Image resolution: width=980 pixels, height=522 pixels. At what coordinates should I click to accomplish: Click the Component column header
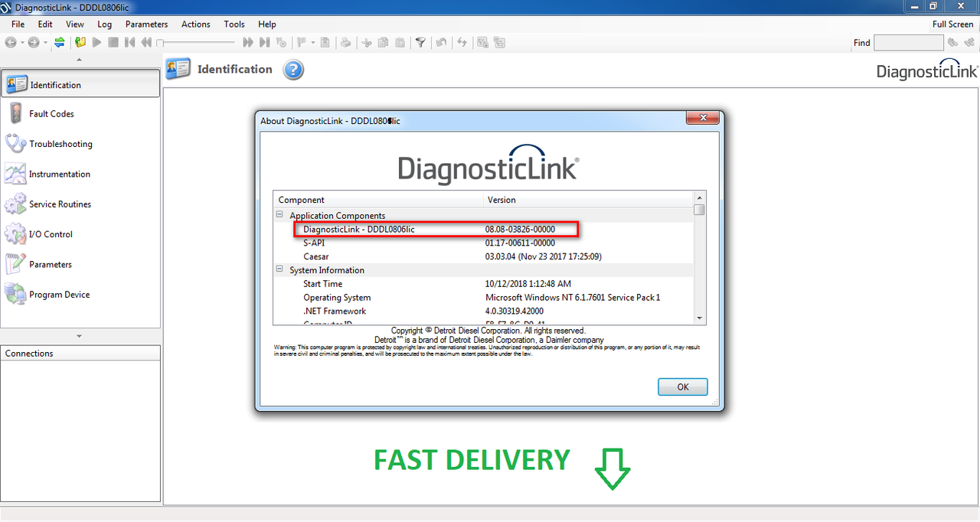[379, 200]
